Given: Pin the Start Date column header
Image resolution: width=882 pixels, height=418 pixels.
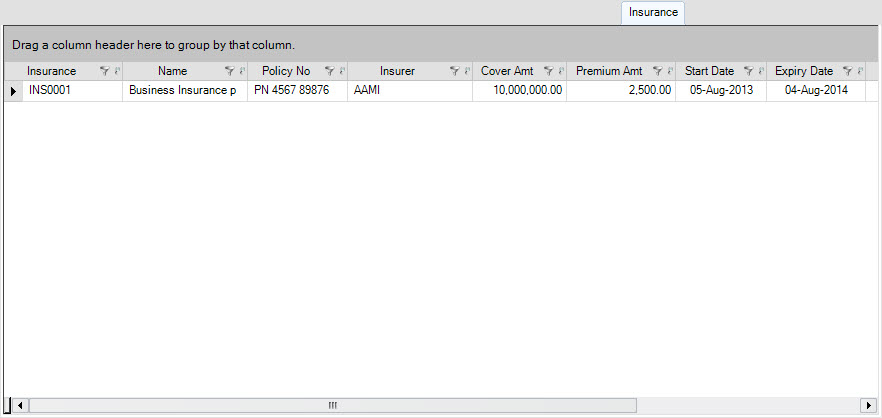Looking at the screenshot, I should tap(761, 71).
